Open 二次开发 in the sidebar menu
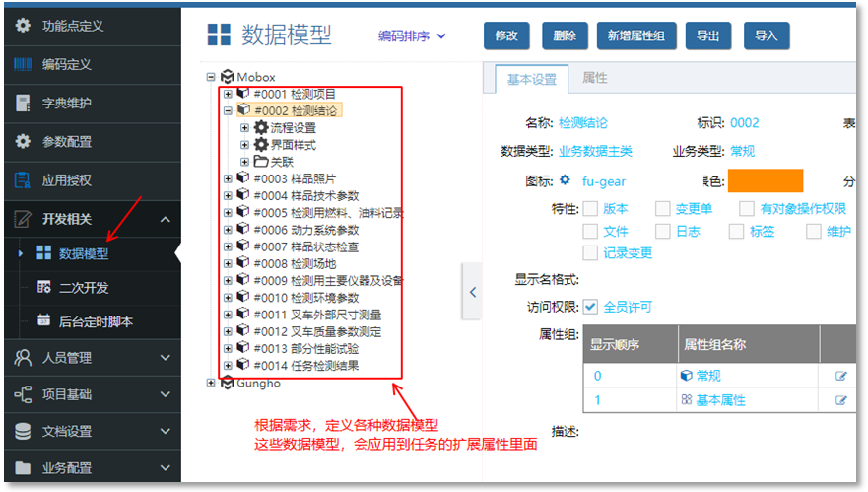Image resolution: width=868 pixels, height=492 pixels. [x=83, y=288]
